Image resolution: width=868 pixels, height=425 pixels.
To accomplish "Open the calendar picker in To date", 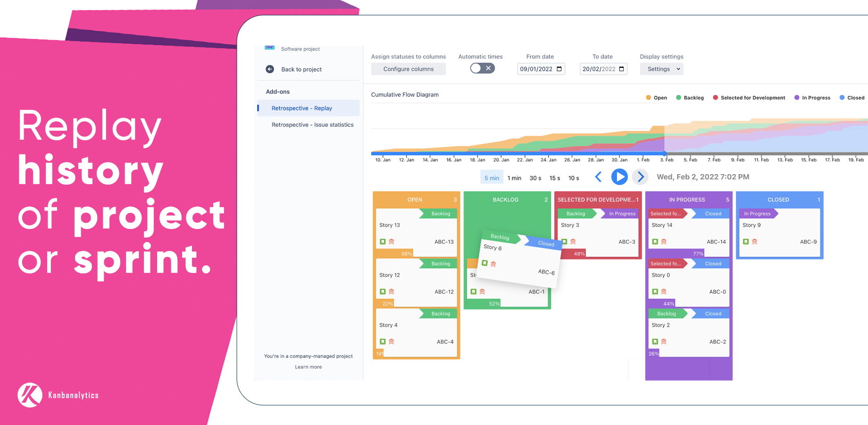I will [621, 69].
